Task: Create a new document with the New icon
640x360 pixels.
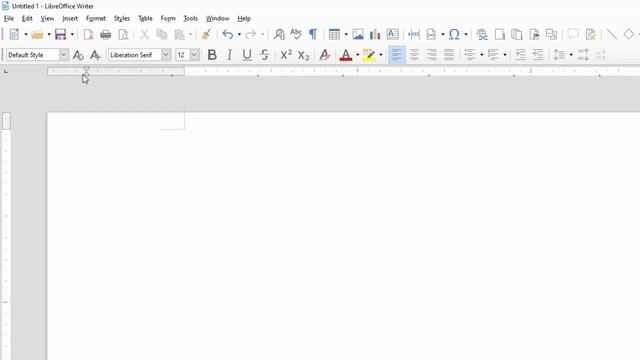Action: (14, 34)
